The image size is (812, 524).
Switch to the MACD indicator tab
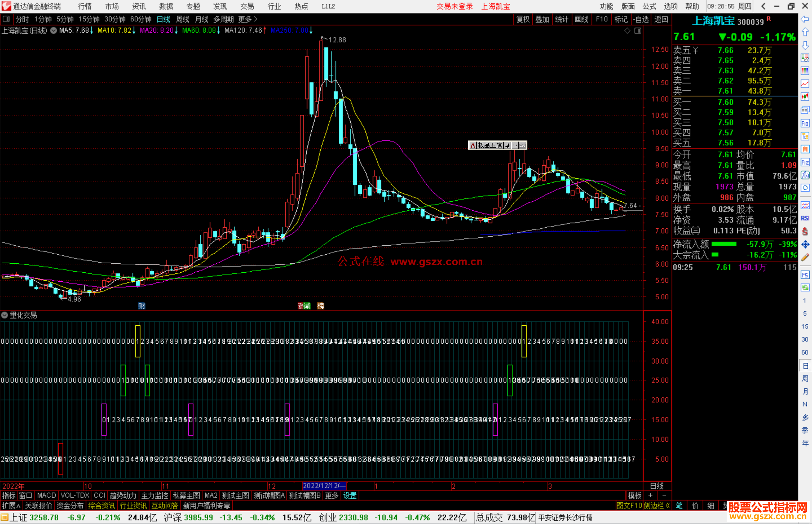tap(47, 495)
